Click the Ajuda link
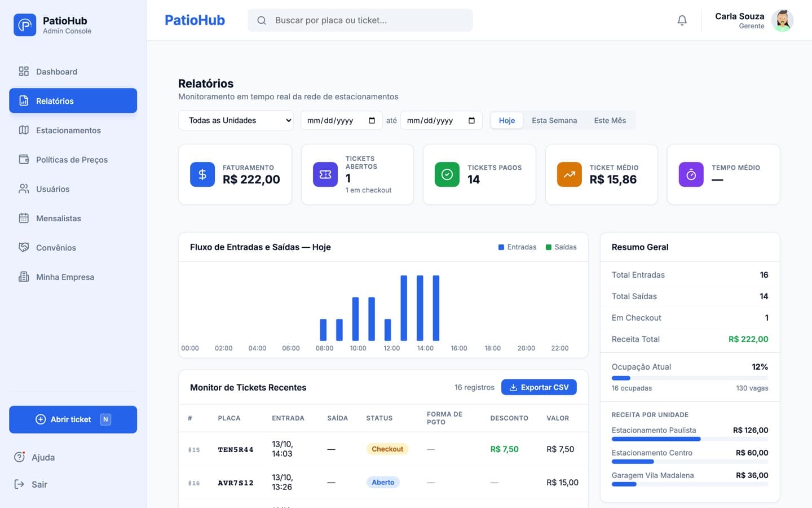This screenshot has width=812, height=508. pyautogui.click(x=43, y=457)
